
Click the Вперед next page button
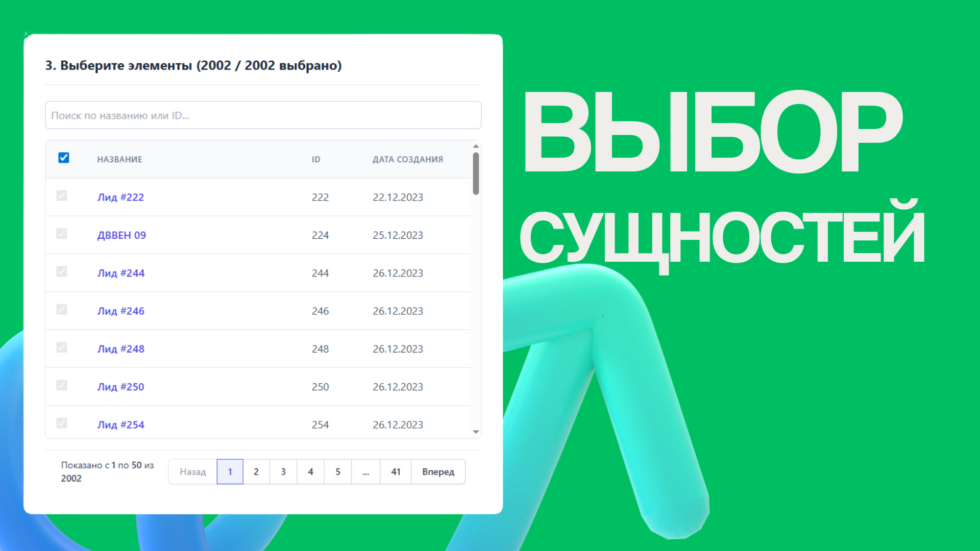click(x=438, y=472)
